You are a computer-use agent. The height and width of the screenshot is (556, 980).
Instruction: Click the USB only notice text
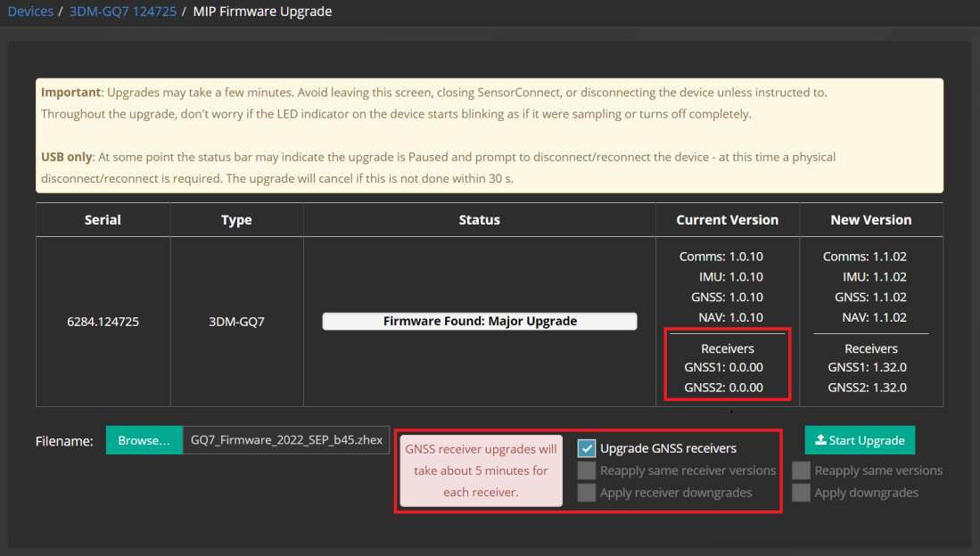coord(438,168)
